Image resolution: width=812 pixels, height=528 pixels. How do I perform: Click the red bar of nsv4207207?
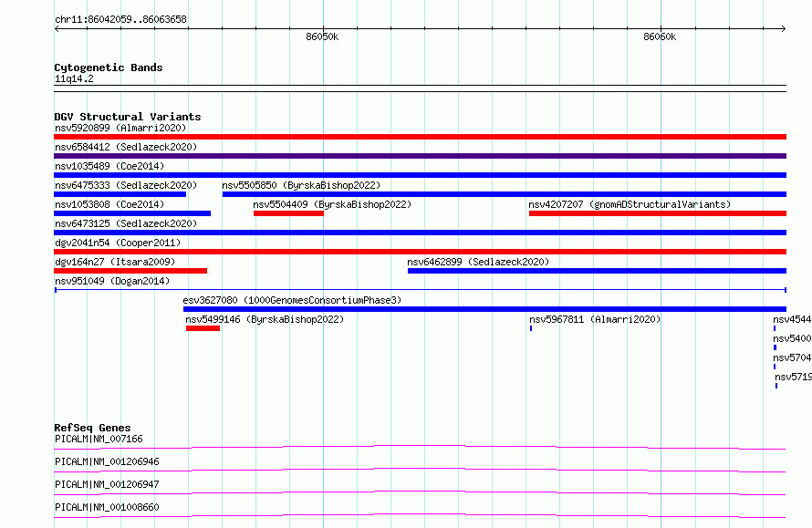point(658,213)
